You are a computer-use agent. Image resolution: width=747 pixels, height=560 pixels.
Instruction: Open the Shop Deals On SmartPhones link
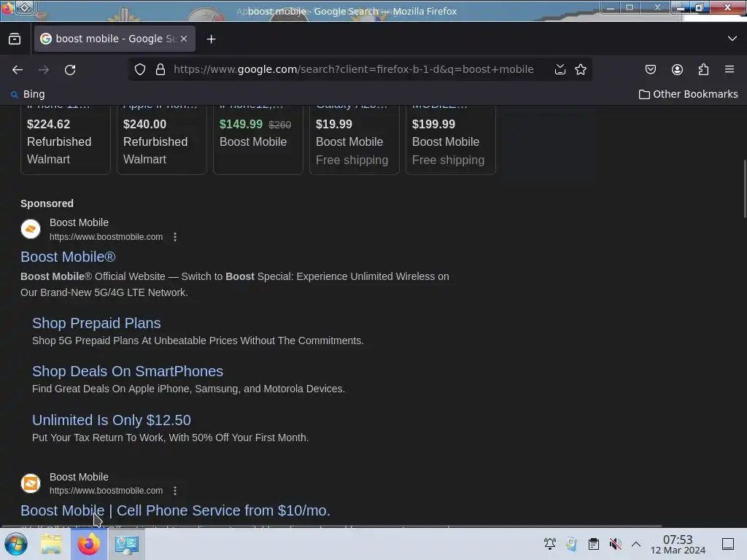coord(128,371)
